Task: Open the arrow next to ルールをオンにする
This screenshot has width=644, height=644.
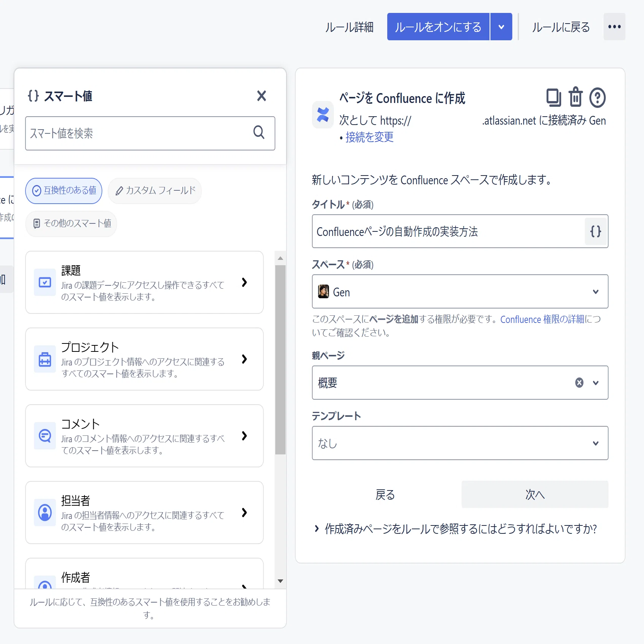Action: click(x=501, y=27)
